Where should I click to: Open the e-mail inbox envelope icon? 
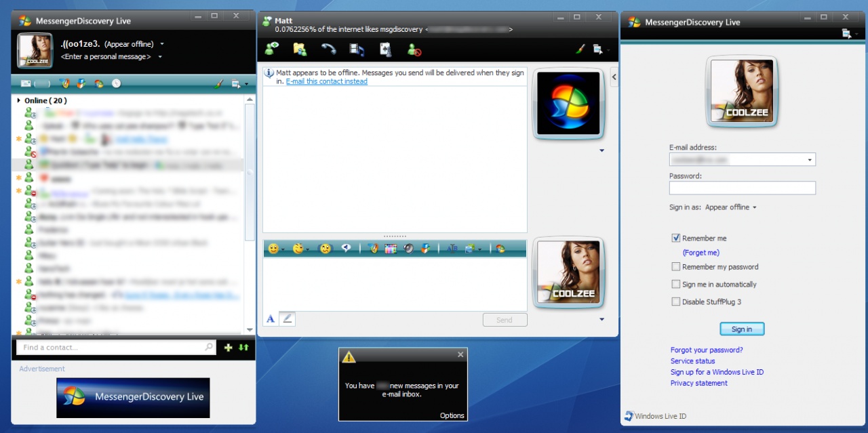(26, 84)
